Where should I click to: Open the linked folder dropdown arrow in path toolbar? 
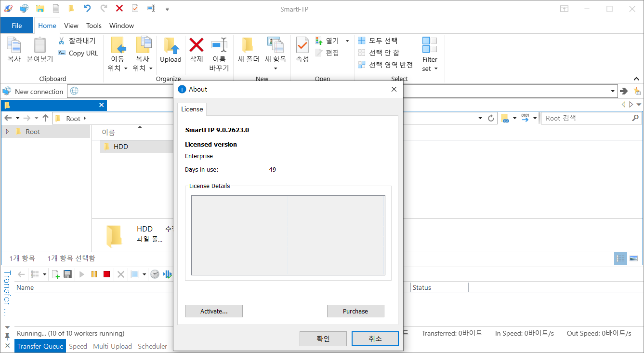514,118
